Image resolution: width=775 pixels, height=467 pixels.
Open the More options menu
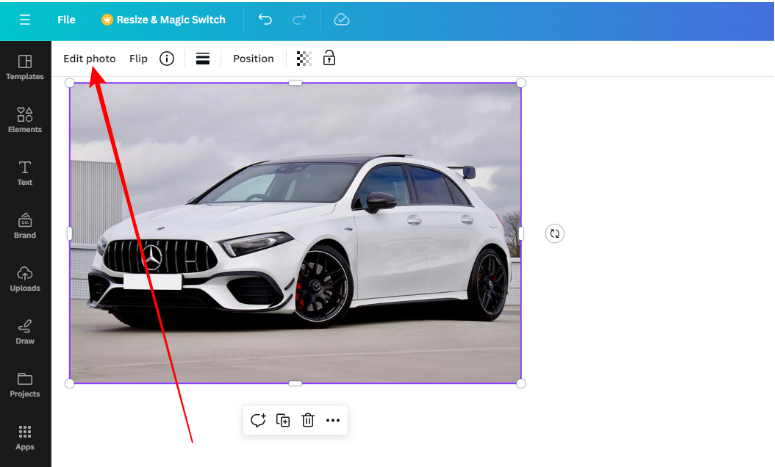[x=333, y=421]
